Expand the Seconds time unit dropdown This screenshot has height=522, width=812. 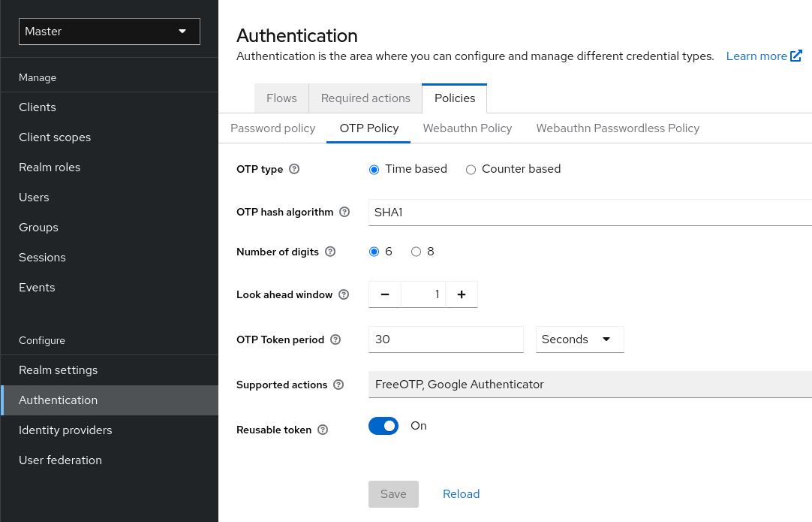tap(579, 339)
